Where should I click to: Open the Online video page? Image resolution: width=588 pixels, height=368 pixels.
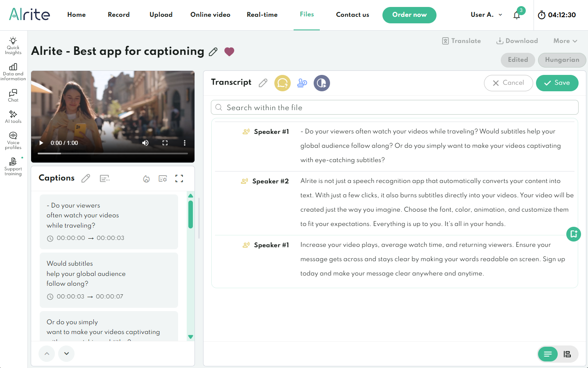coord(210,15)
